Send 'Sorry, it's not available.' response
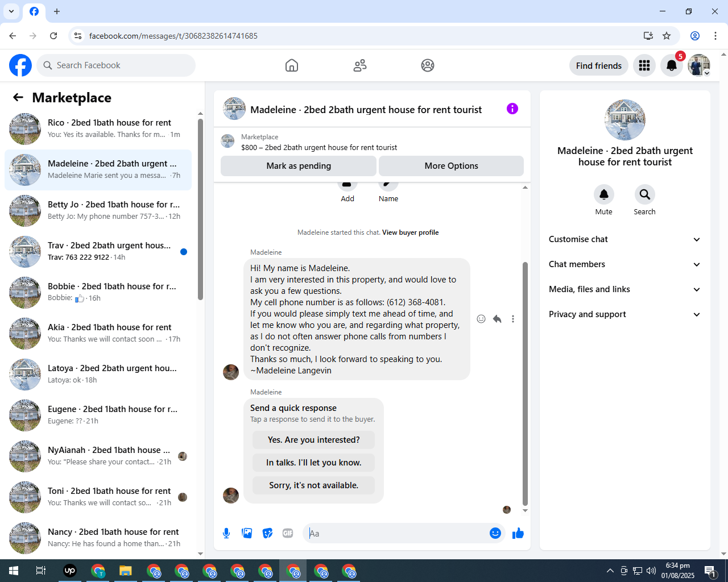The width and height of the screenshot is (728, 582). tap(314, 485)
